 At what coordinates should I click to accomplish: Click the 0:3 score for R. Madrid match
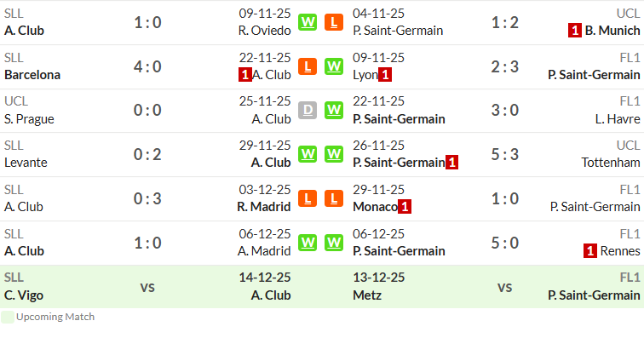pyautogui.click(x=147, y=198)
